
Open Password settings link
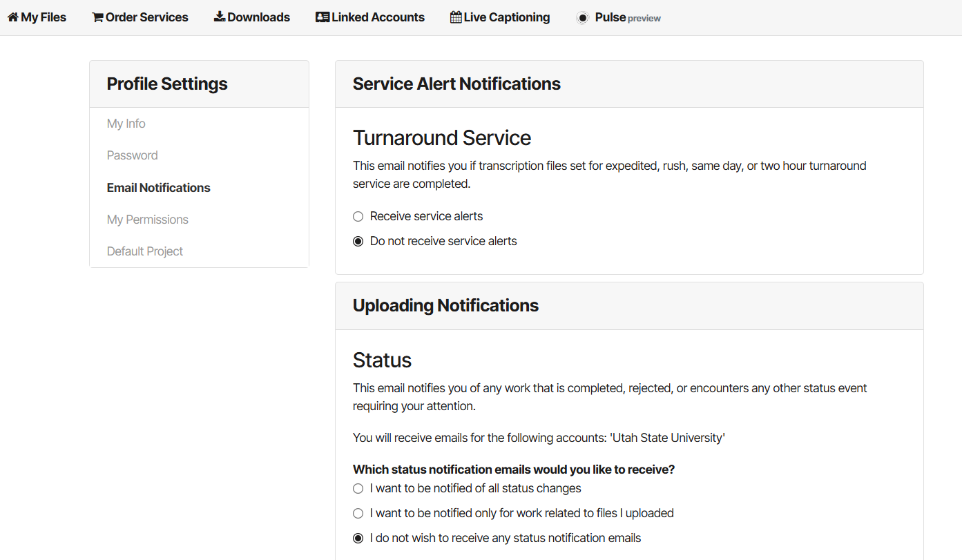133,155
